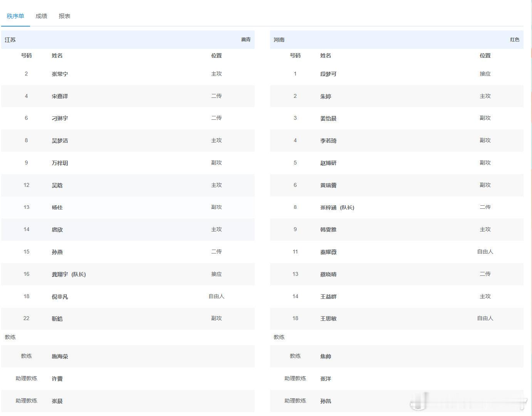Select player name 倪非凡
Screen dimensions: 532x416
tap(60, 297)
